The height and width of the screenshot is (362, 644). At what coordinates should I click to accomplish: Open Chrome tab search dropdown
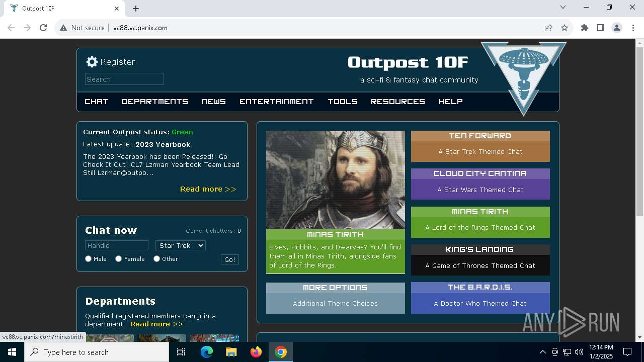[563, 8]
